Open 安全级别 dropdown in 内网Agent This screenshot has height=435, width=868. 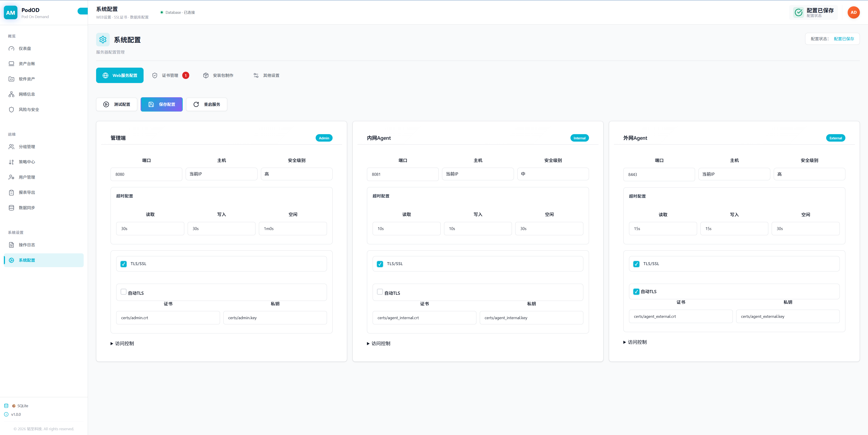(553, 174)
